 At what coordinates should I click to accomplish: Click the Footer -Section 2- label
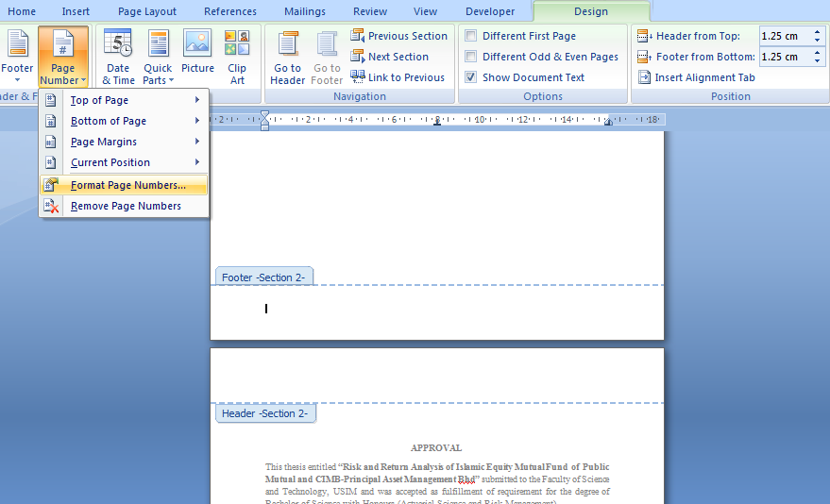pyautogui.click(x=263, y=277)
